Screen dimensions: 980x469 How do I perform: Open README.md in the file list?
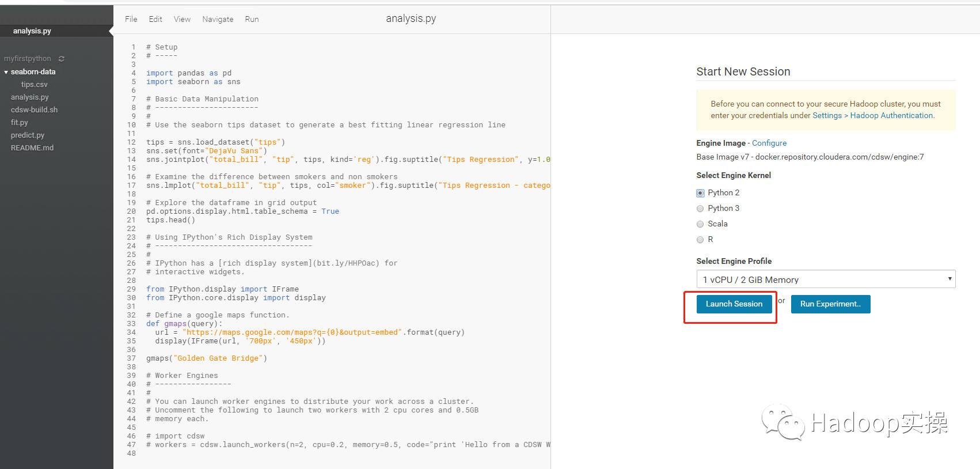click(32, 148)
